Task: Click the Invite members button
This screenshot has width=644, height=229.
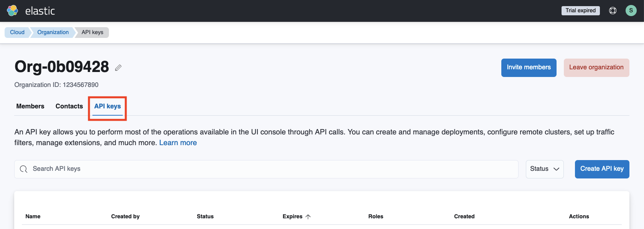Action: click(x=529, y=67)
